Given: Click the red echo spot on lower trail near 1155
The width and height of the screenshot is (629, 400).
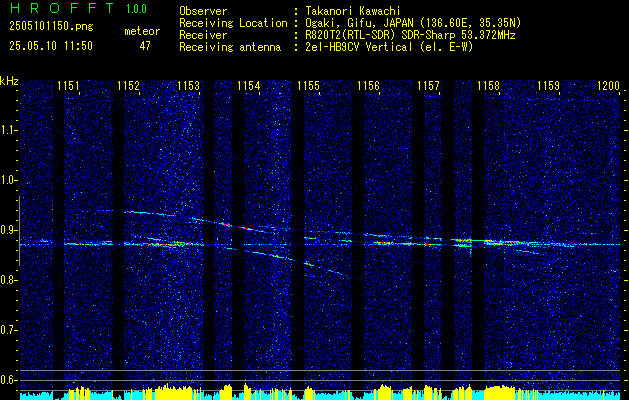Looking at the screenshot, I should (308, 264).
